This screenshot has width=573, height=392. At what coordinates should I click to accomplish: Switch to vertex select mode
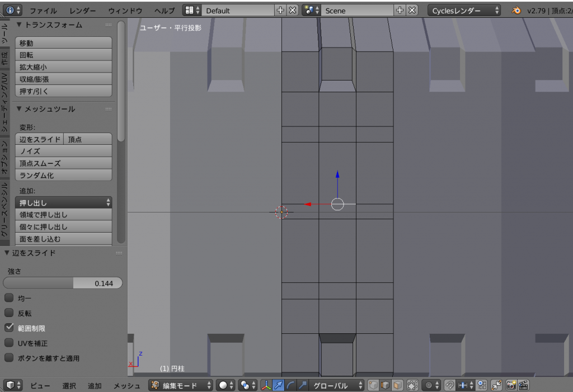[x=373, y=385]
